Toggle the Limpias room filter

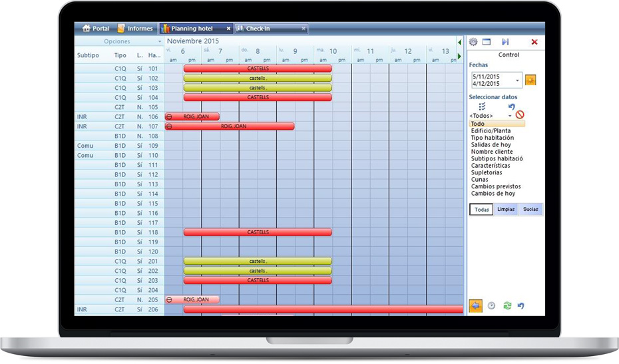(506, 209)
